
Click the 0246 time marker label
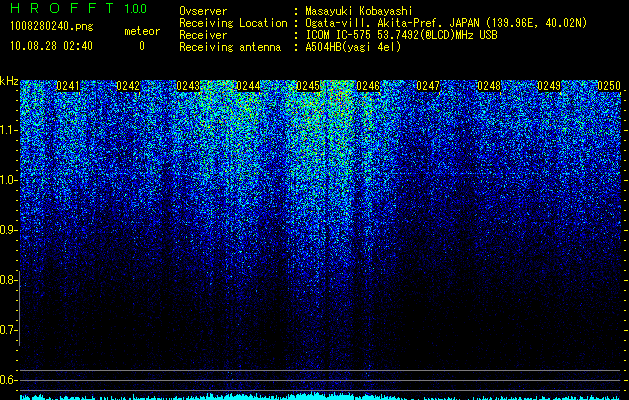coord(368,86)
